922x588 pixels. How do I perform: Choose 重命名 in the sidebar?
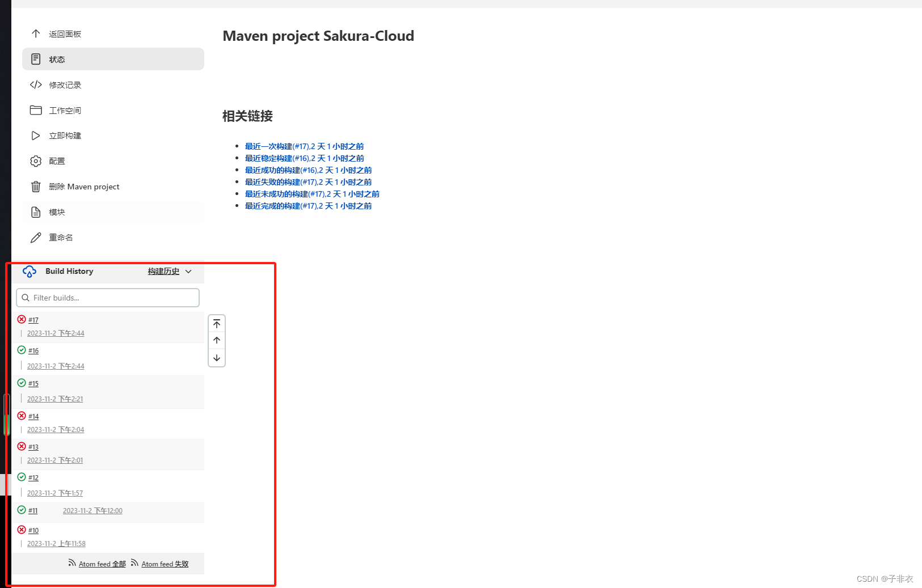[113, 238]
